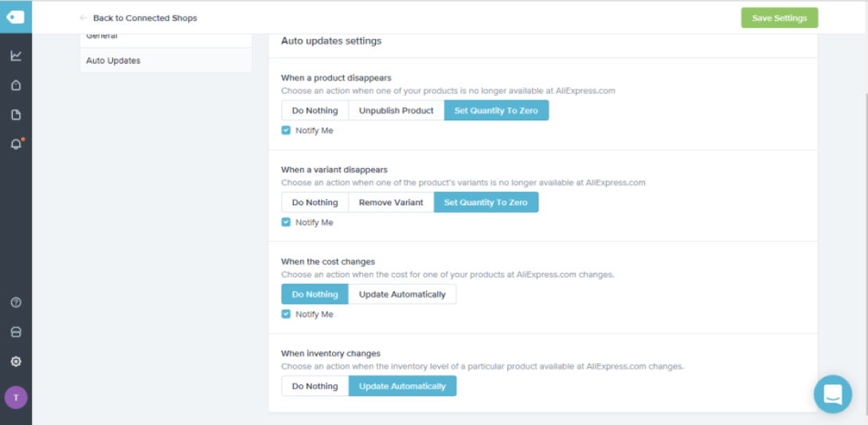868x425 pixels.
Task: Select Do Nothing for inventory changes
Action: point(315,387)
